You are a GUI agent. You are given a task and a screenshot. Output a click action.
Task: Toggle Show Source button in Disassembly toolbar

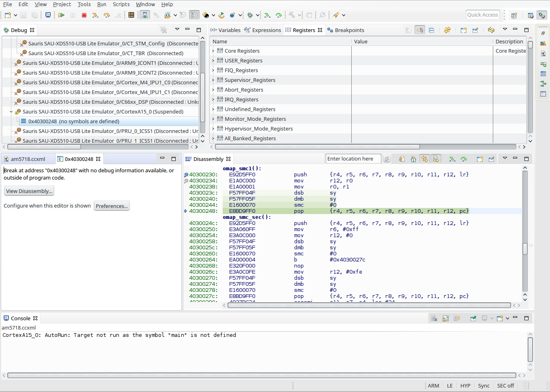coord(436,159)
